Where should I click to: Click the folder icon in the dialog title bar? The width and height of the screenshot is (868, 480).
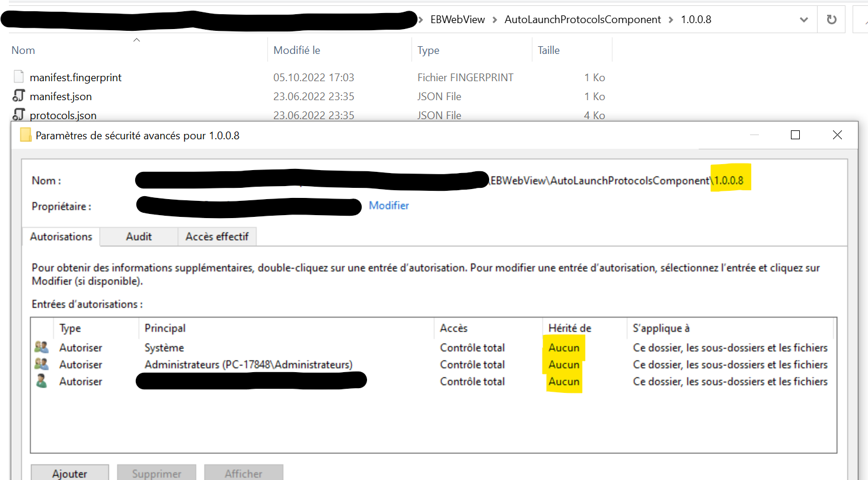point(25,135)
